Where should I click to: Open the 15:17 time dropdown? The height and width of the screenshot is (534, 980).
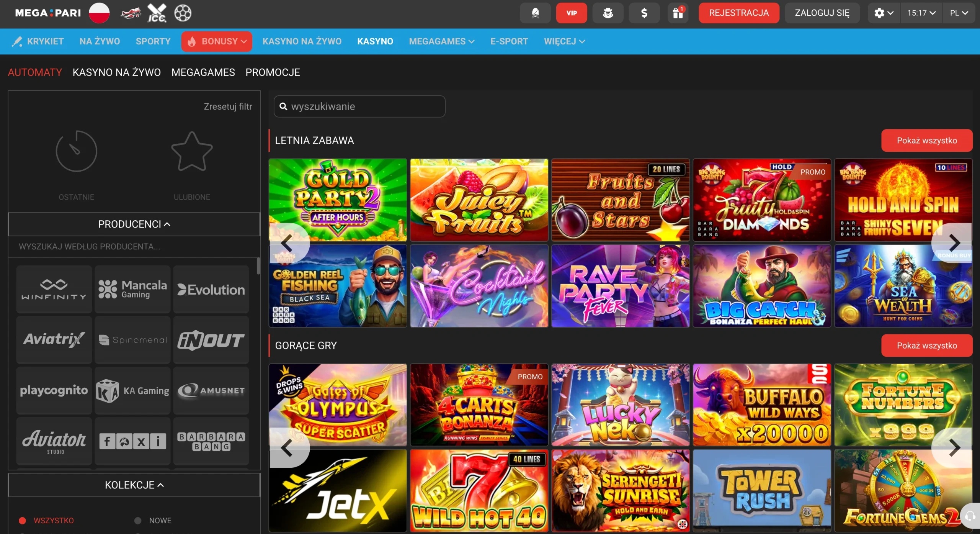921,13
